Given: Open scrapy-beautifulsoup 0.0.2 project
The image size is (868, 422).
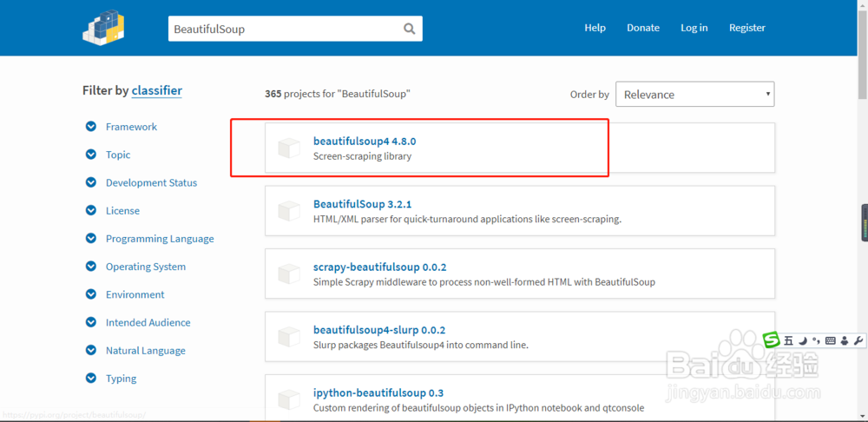Looking at the screenshot, I should (380, 267).
